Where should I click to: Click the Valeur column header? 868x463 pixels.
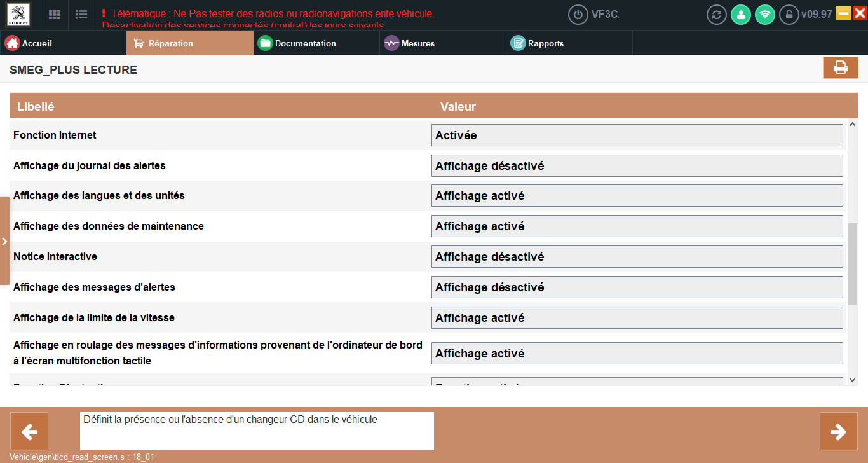(458, 107)
